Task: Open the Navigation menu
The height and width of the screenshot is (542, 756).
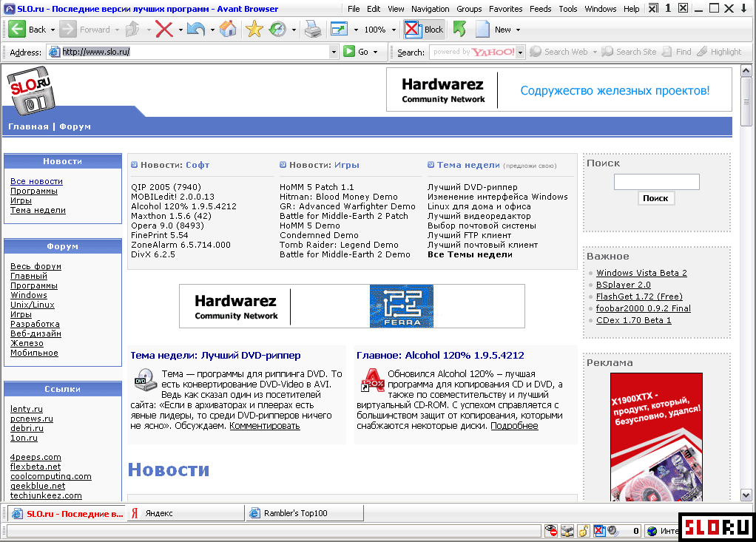Action: coord(430,9)
